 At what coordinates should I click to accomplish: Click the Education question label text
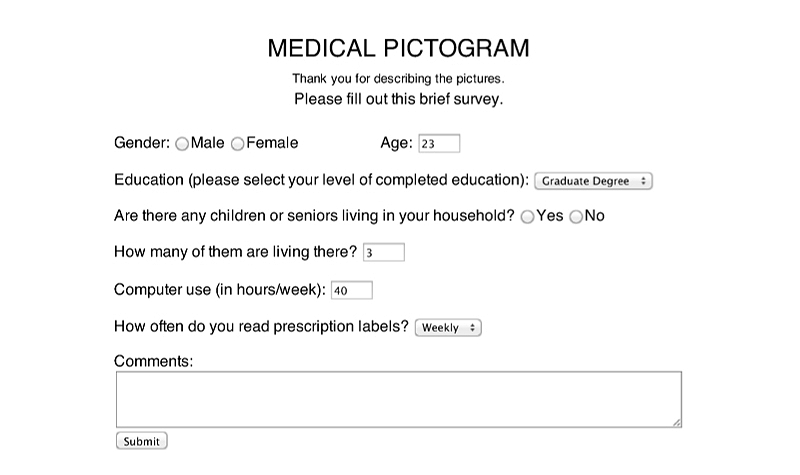click(321, 180)
